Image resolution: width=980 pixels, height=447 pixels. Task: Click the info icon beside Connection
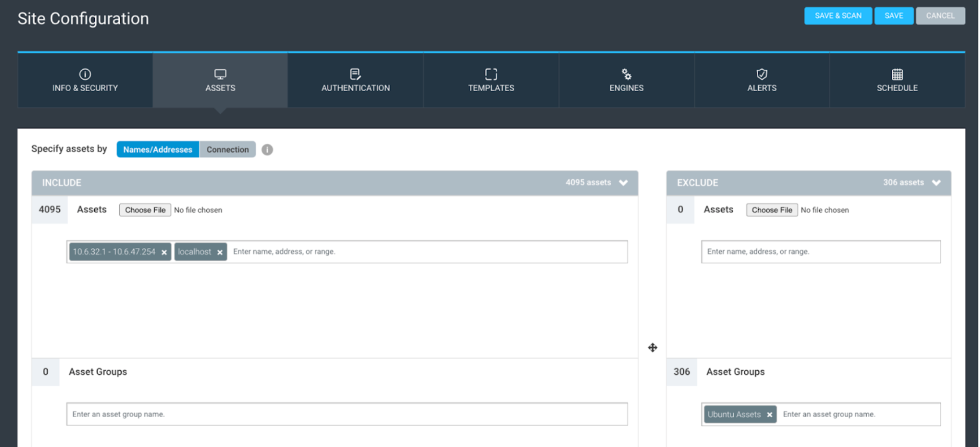point(267,150)
